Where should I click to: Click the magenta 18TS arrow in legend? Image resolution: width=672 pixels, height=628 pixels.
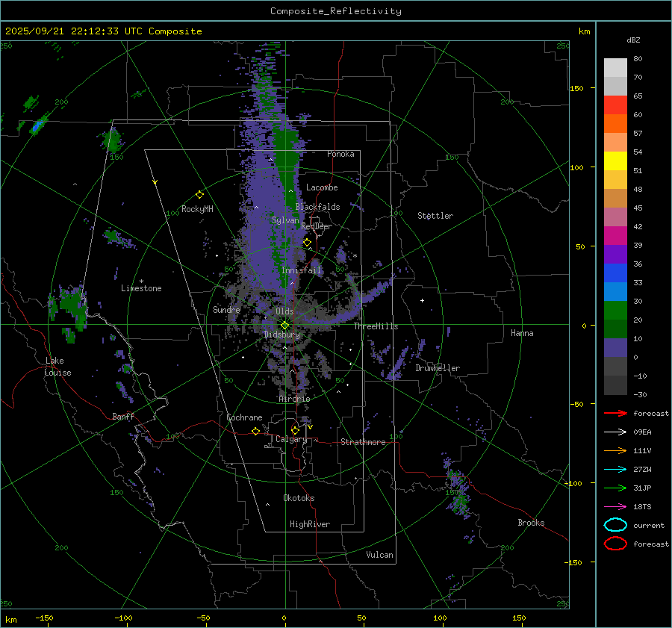(x=615, y=506)
